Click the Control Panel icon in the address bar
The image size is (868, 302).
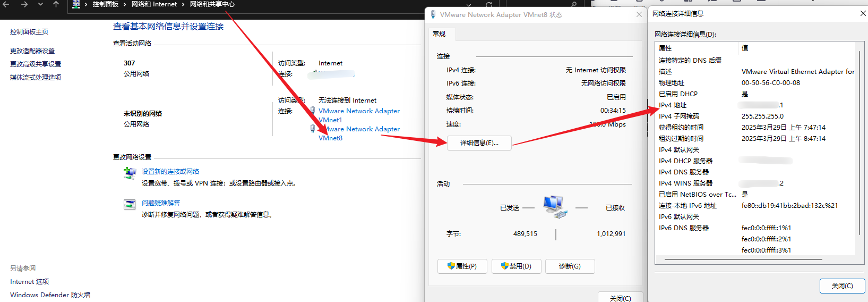coord(76,4)
